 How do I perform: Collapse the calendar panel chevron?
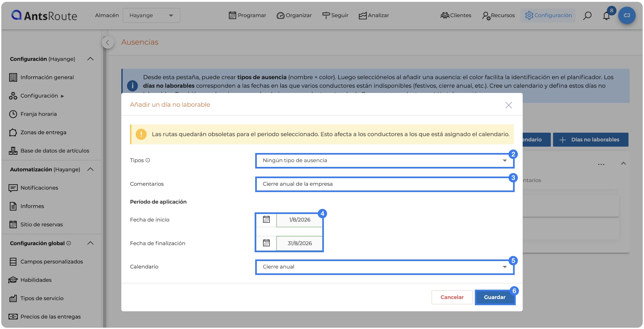click(x=623, y=163)
